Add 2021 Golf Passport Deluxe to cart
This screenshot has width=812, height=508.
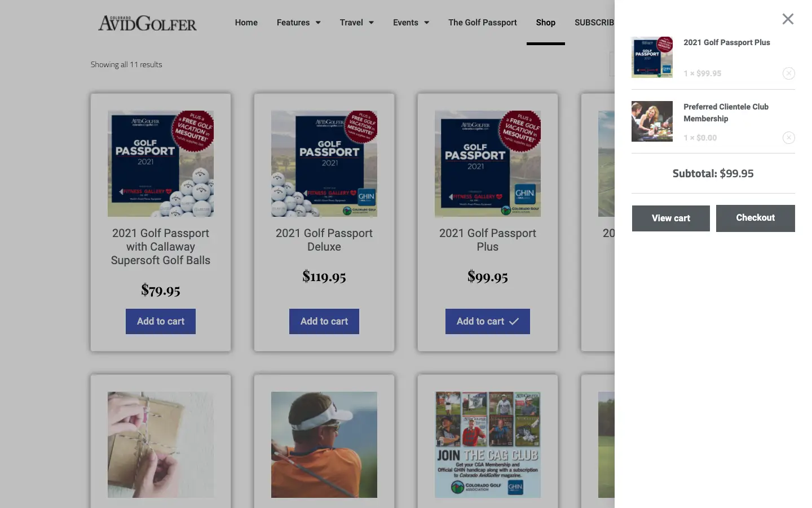click(x=324, y=321)
